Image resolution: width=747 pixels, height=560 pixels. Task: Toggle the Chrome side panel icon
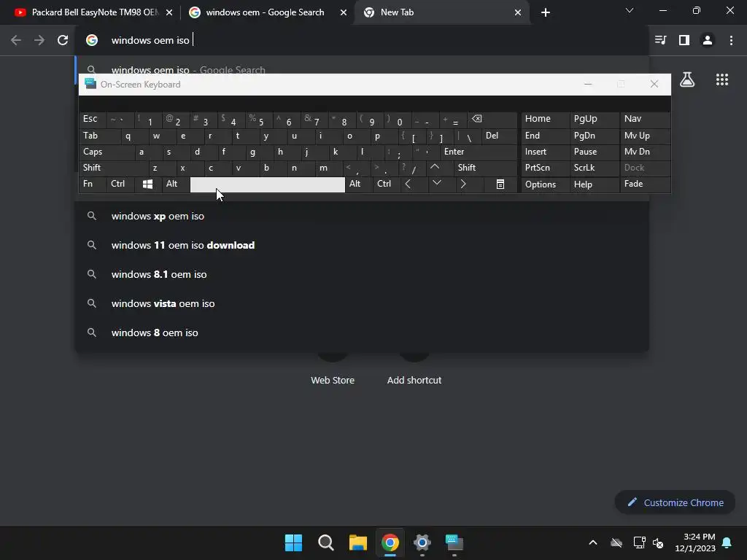tap(684, 40)
